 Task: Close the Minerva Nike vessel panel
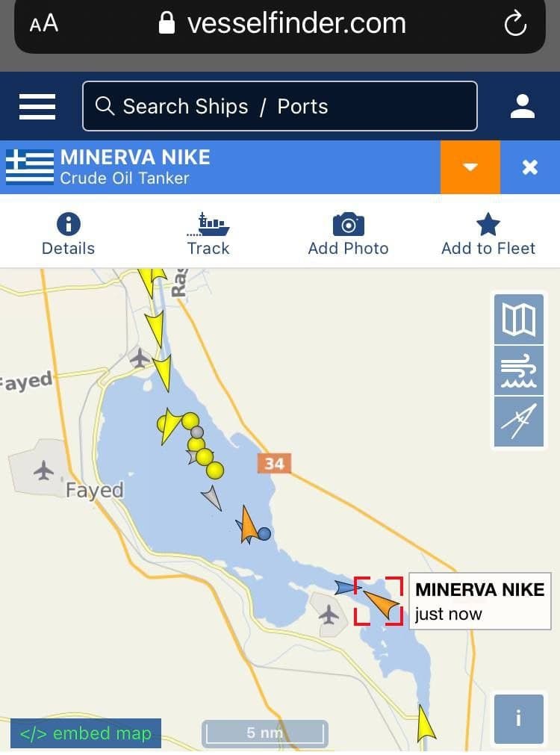pyautogui.click(x=529, y=167)
